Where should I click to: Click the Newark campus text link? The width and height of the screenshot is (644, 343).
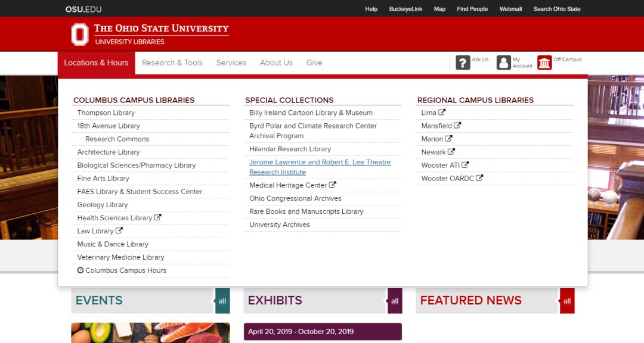tap(434, 152)
